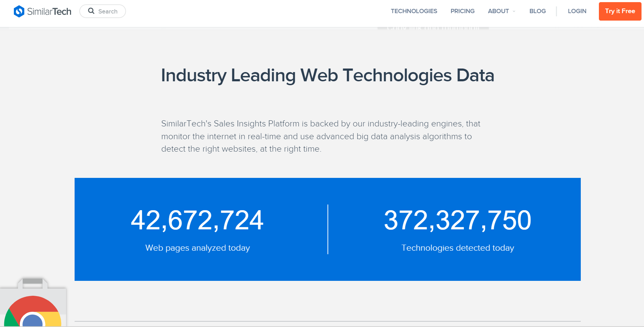
Task: Select the Technologies detected today label
Action: point(458,248)
